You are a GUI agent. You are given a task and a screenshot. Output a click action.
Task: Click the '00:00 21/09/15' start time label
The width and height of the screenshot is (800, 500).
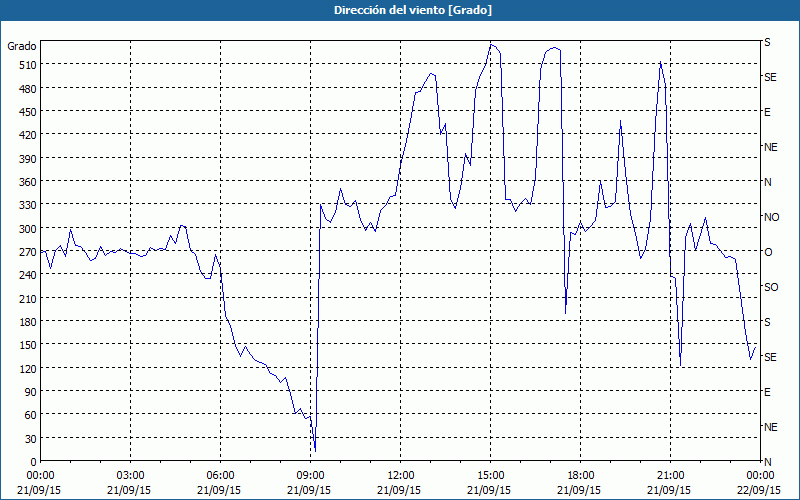pos(40,483)
